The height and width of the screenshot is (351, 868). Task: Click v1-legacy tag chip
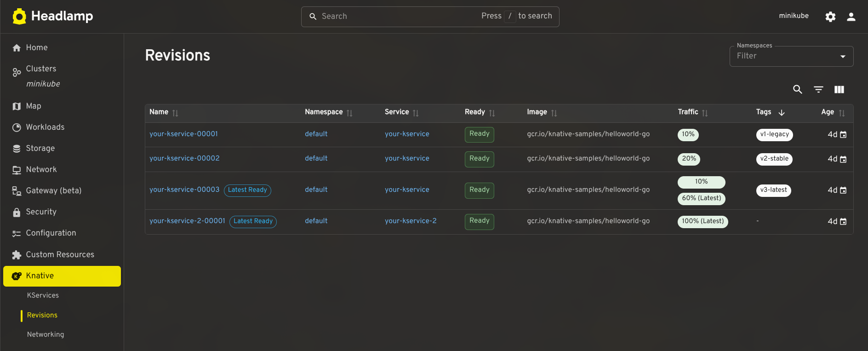tap(774, 134)
